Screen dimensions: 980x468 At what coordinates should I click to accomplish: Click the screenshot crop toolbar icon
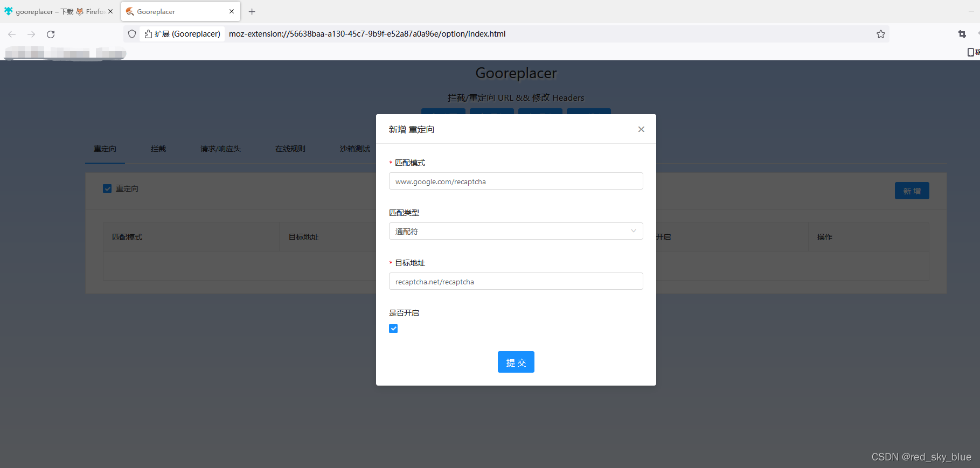coord(962,34)
